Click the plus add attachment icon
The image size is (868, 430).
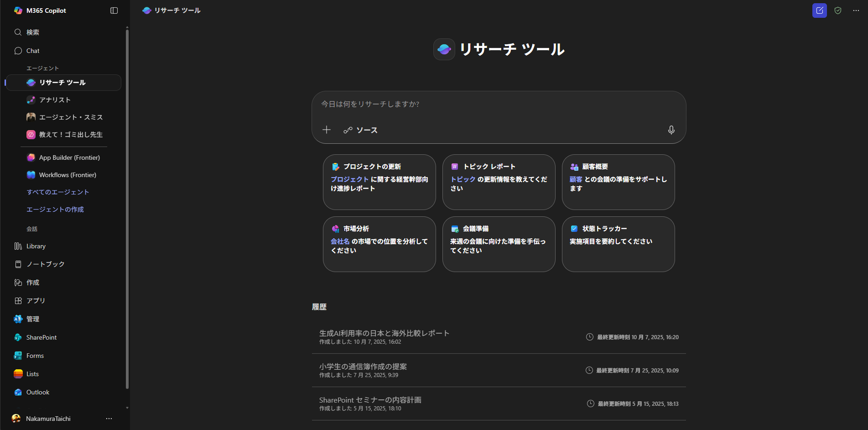[327, 130]
